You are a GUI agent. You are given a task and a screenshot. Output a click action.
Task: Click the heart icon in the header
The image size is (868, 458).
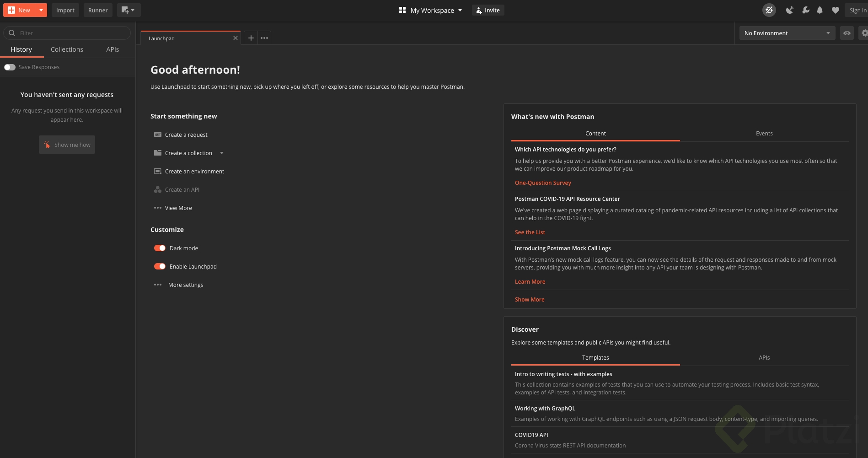(835, 10)
